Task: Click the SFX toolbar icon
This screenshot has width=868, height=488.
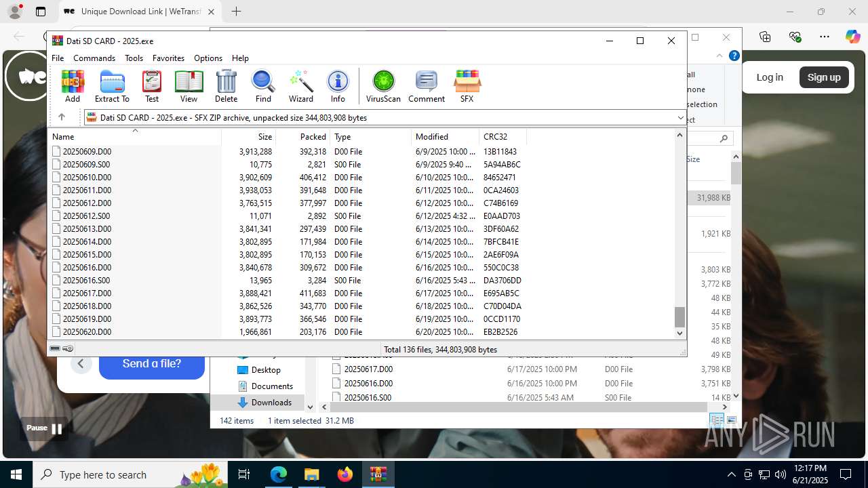Action: tap(467, 86)
